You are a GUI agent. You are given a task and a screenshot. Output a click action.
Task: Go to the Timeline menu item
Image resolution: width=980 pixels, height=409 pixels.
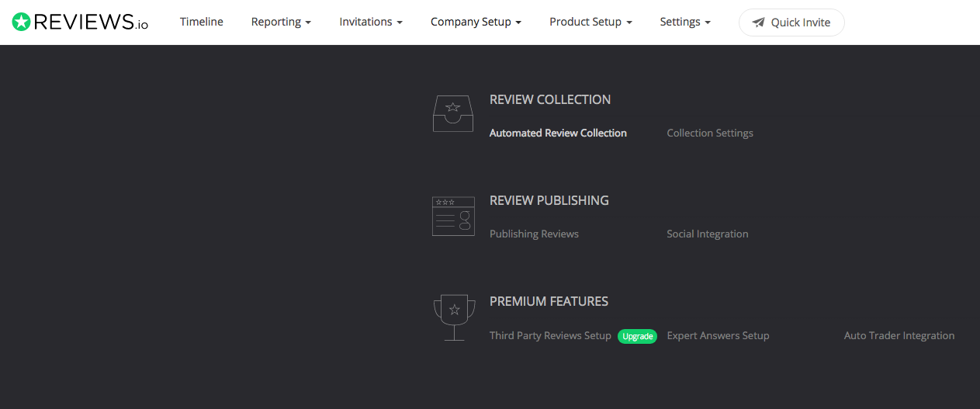point(202,22)
